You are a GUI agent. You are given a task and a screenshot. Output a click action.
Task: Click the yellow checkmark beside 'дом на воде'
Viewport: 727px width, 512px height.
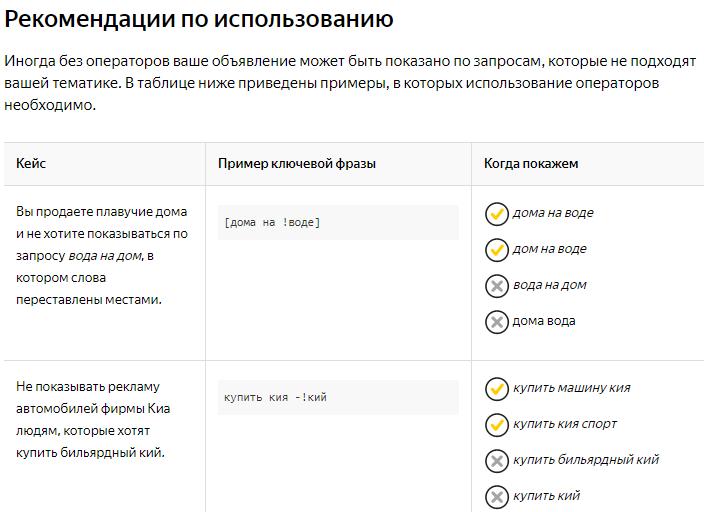pos(497,250)
